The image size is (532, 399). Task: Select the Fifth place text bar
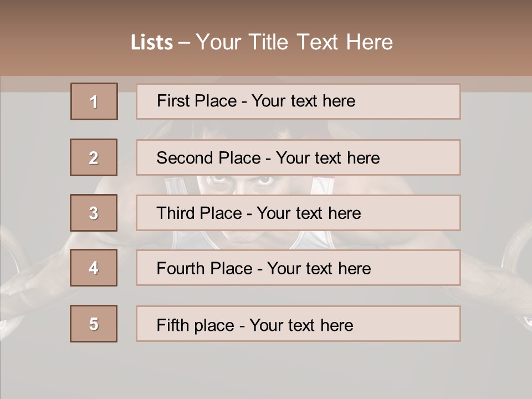[298, 324]
